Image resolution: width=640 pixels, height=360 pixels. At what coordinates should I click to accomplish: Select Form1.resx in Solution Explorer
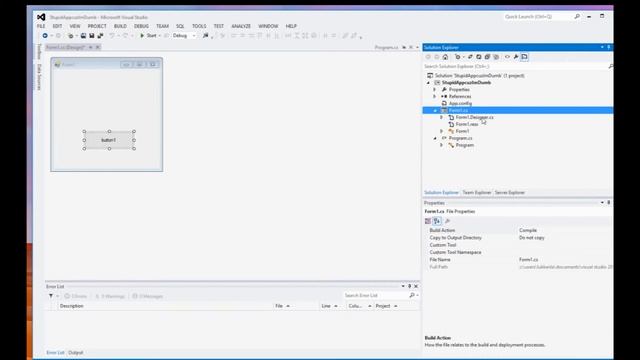[467, 124]
